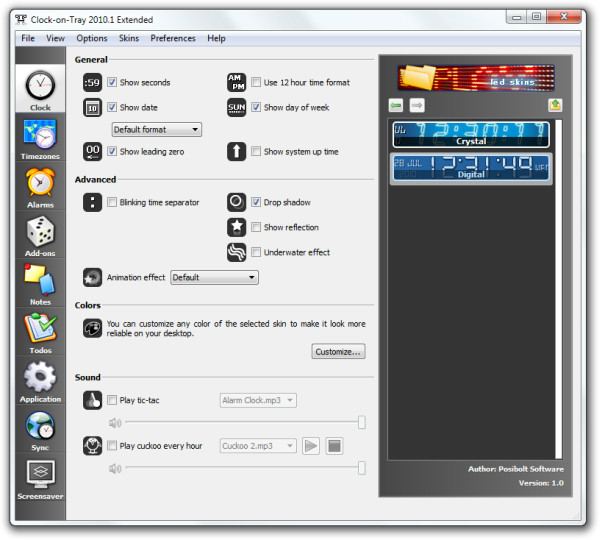Enable Blinking time separator

tap(112, 202)
